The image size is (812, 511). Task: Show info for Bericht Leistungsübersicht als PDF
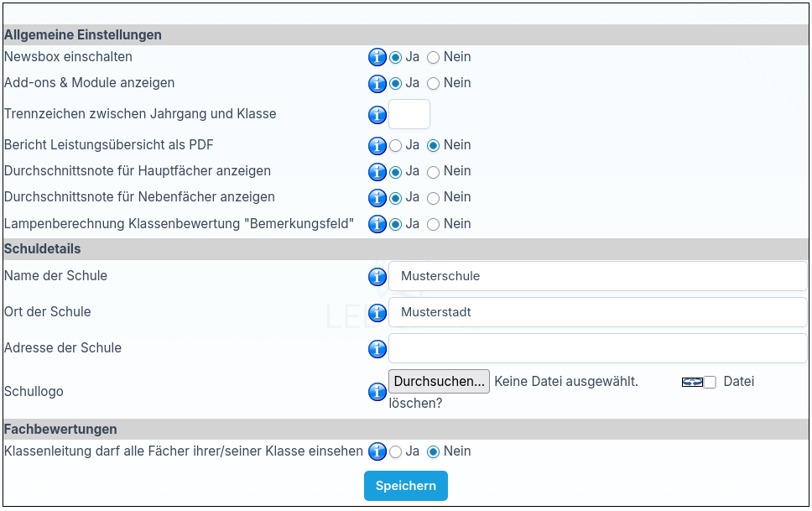[377, 146]
